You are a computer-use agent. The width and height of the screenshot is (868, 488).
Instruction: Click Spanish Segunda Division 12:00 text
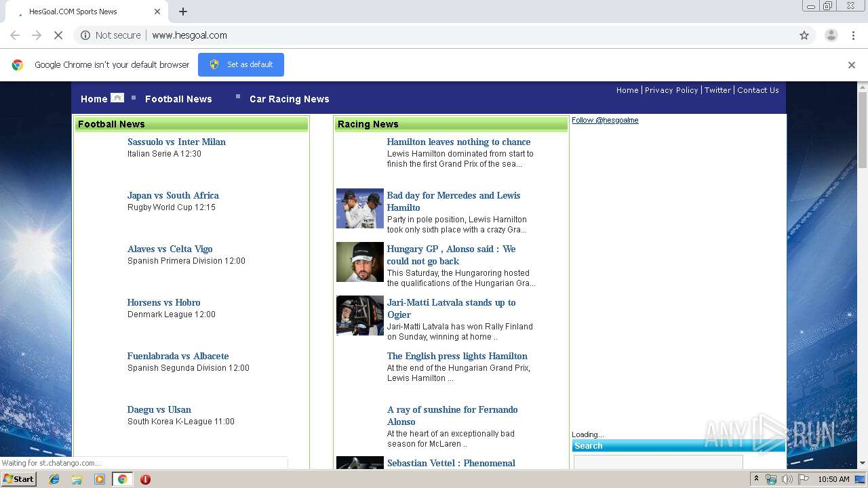pos(189,368)
